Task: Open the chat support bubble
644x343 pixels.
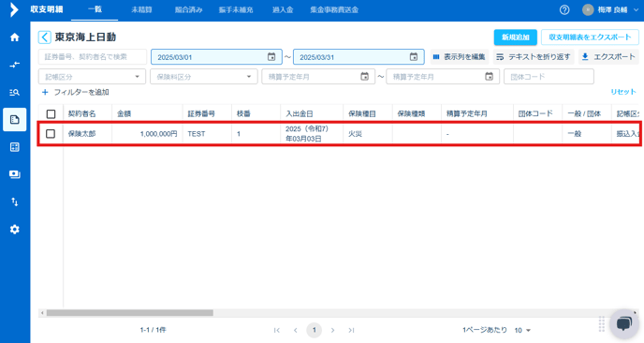Action: pos(623,323)
